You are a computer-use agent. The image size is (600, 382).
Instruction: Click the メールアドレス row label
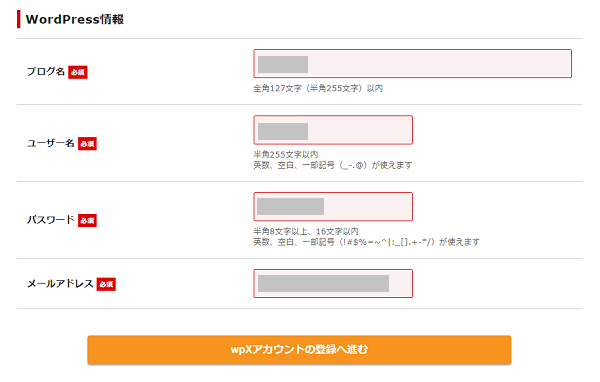tap(60, 284)
